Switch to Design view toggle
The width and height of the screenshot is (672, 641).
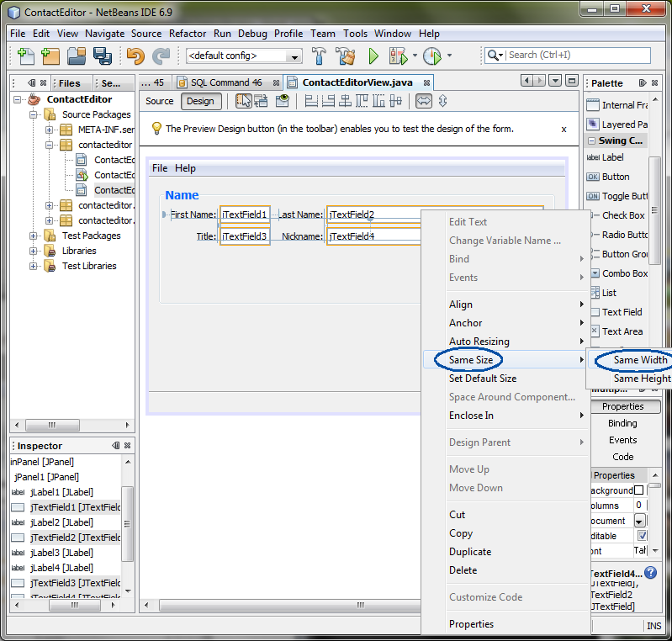tap(200, 101)
